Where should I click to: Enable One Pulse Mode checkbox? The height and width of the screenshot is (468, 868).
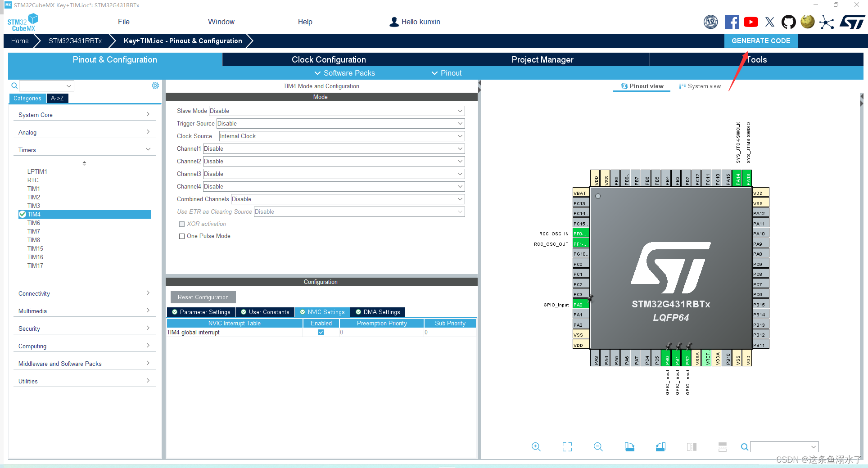pyautogui.click(x=182, y=236)
